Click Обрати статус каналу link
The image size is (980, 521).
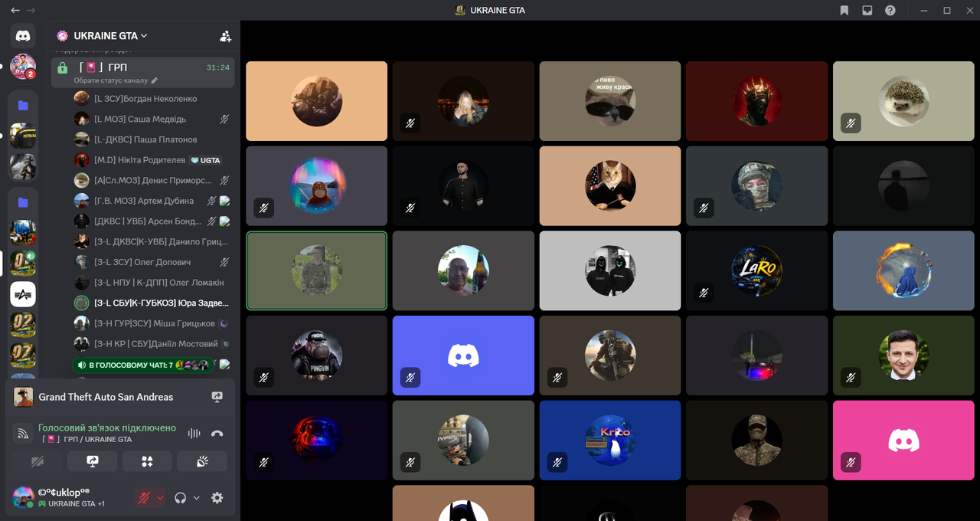pos(110,80)
